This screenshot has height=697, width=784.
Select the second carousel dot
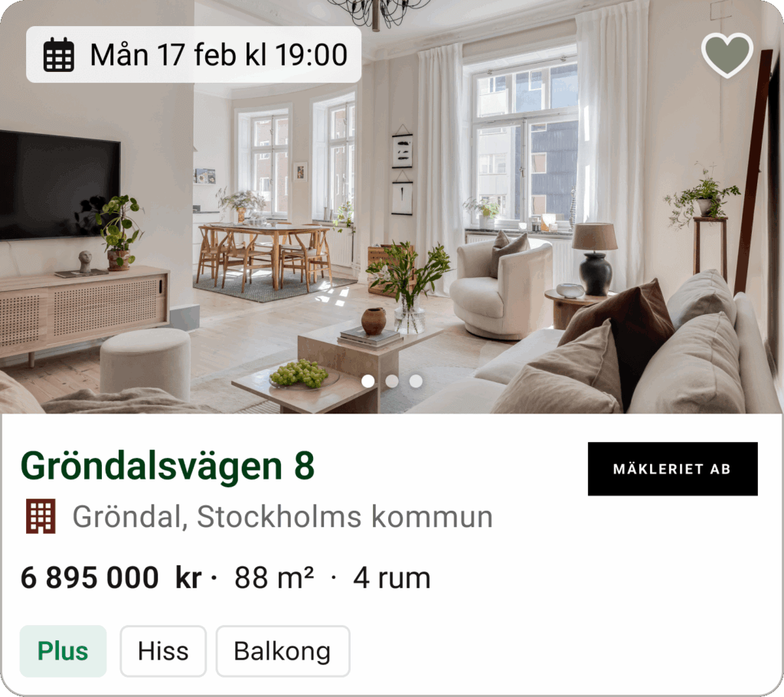click(392, 381)
